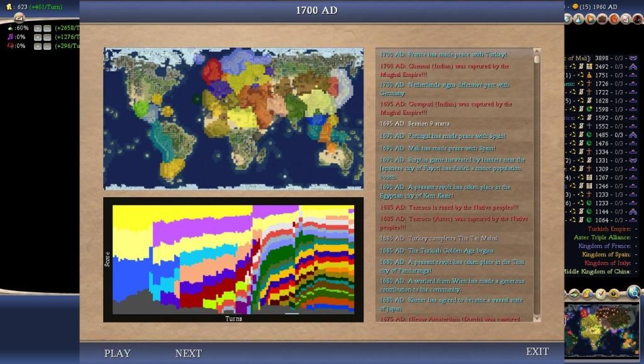Increase culture rate with plus button
Screen dimensions: 644x364
click(38, 37)
